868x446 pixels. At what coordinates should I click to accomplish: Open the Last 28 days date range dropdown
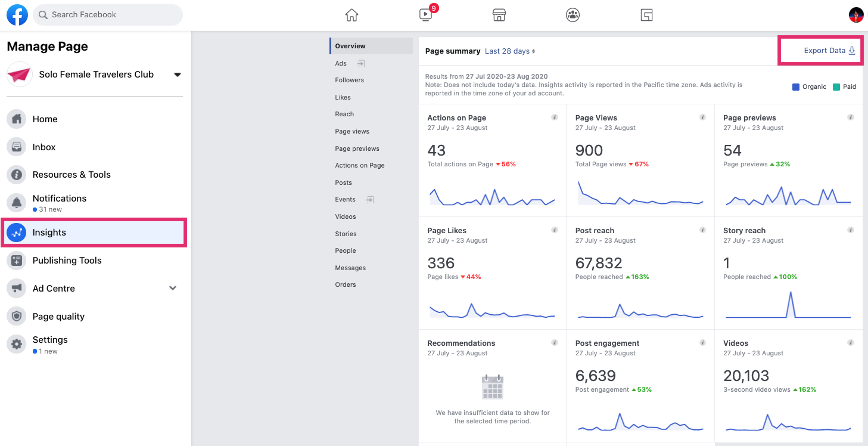510,51
